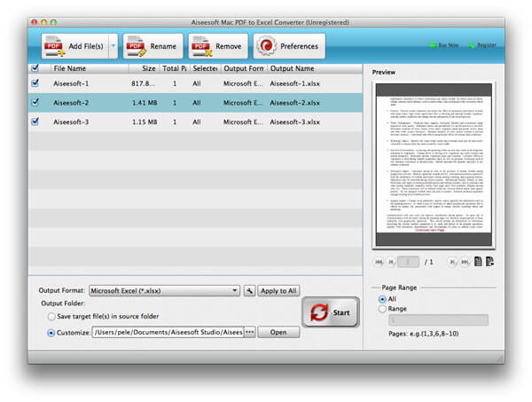The width and height of the screenshot is (532, 402).
Task: Click the Start conversion button
Action: pos(331,312)
